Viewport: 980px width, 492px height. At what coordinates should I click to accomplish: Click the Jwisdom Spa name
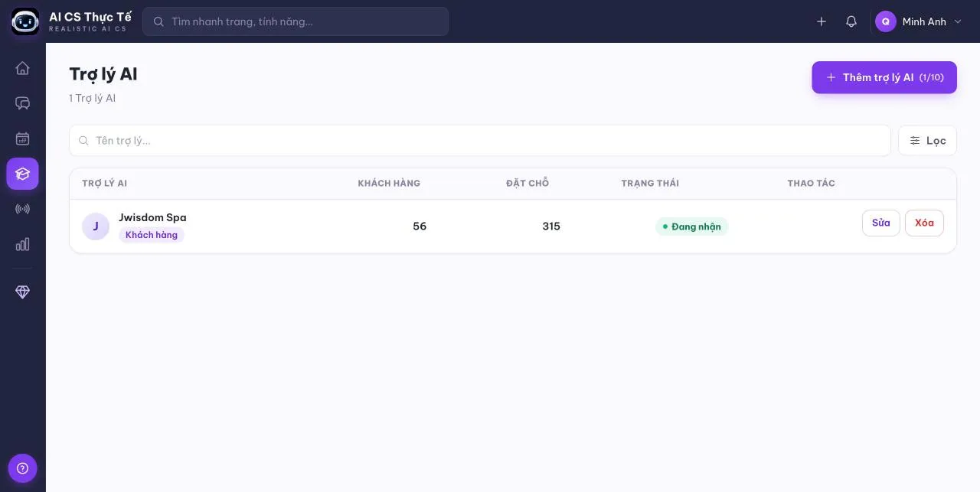[152, 217]
